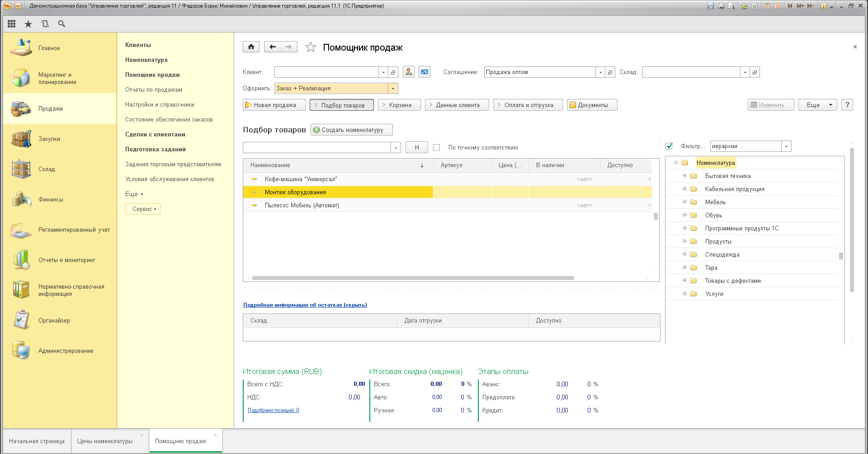Go to the home page button

(251, 47)
